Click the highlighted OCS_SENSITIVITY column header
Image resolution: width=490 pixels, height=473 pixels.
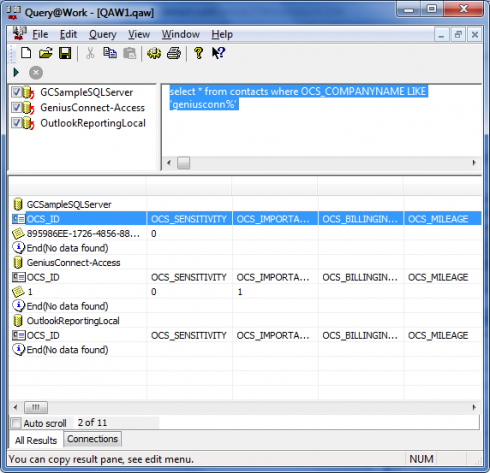[x=189, y=219]
